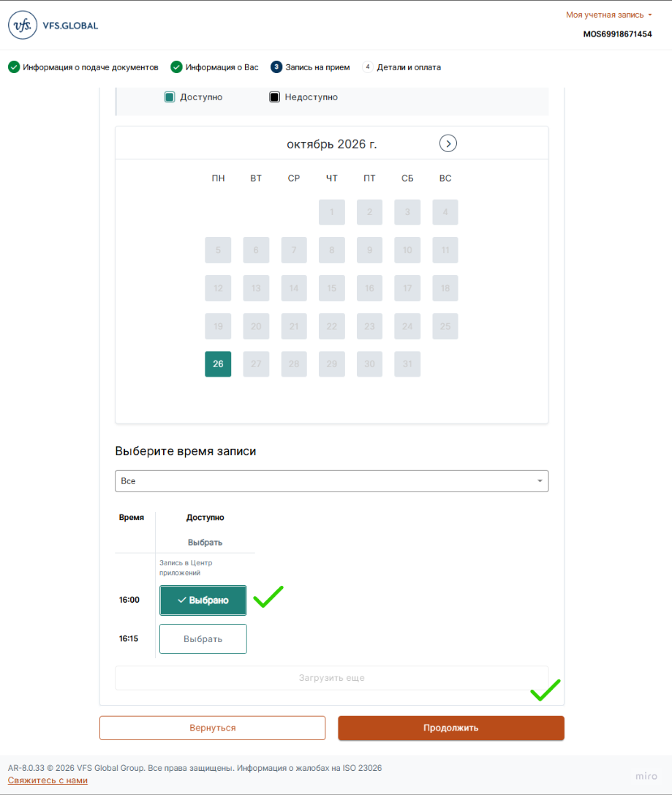Screen dimensions: 672x795
Task: Click the 16:15 time label
Action: 129,638
